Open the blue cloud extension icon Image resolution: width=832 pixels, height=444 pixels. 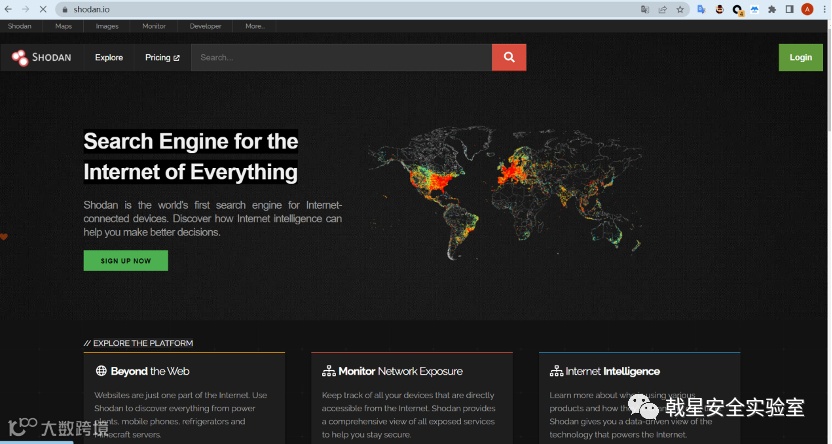point(755,10)
